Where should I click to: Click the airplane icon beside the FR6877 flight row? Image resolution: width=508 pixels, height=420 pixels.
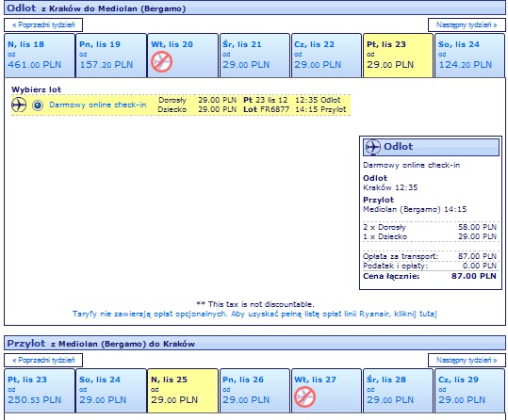click(x=19, y=105)
